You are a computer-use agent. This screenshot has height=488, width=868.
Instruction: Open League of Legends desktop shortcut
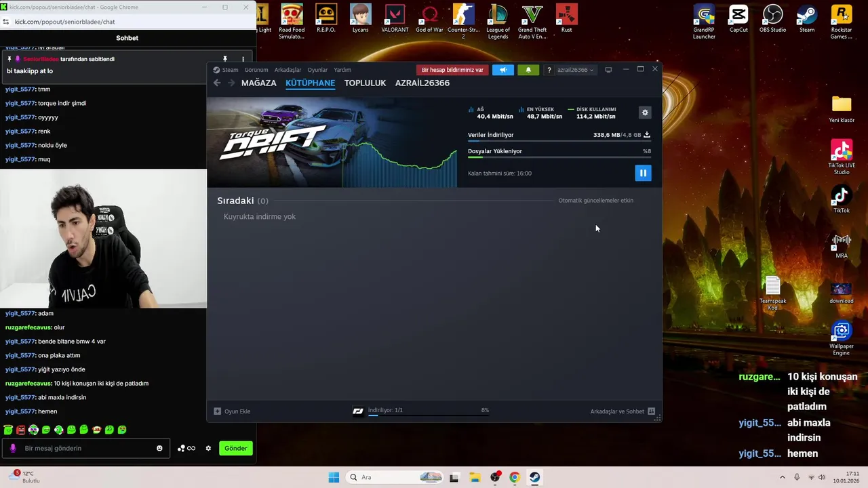click(498, 20)
